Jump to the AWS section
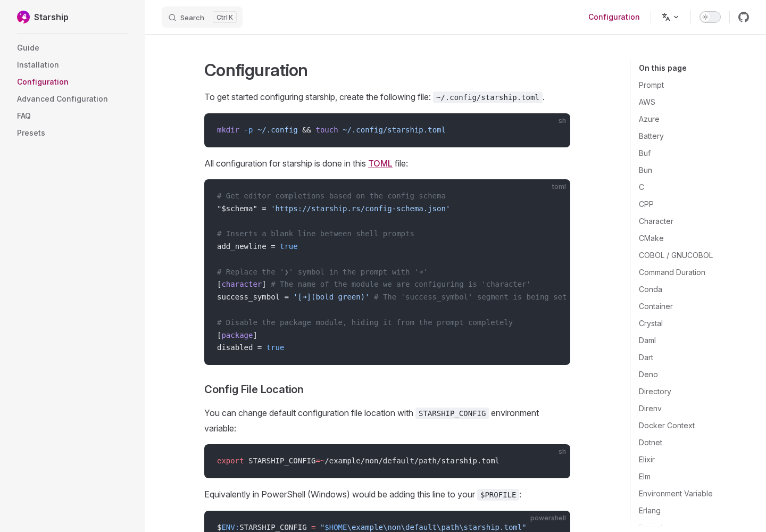766x532 pixels. point(647,102)
